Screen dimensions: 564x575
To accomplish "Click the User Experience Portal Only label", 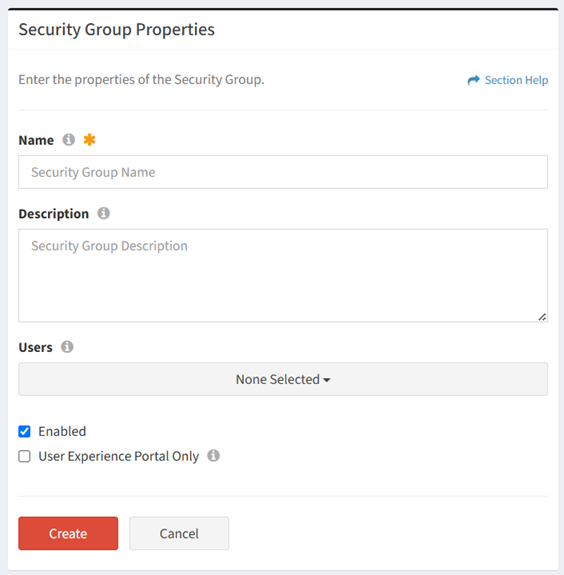I will [x=119, y=457].
